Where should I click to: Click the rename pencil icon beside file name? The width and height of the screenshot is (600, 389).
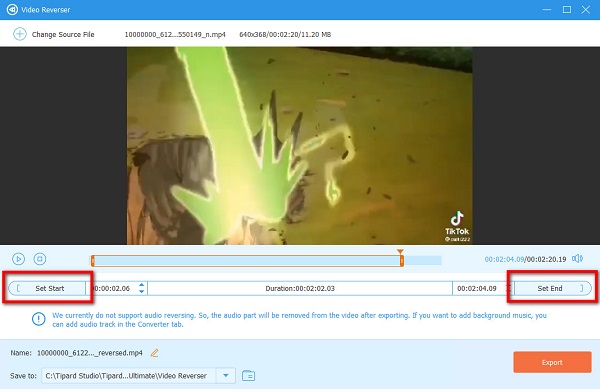pyautogui.click(x=155, y=353)
